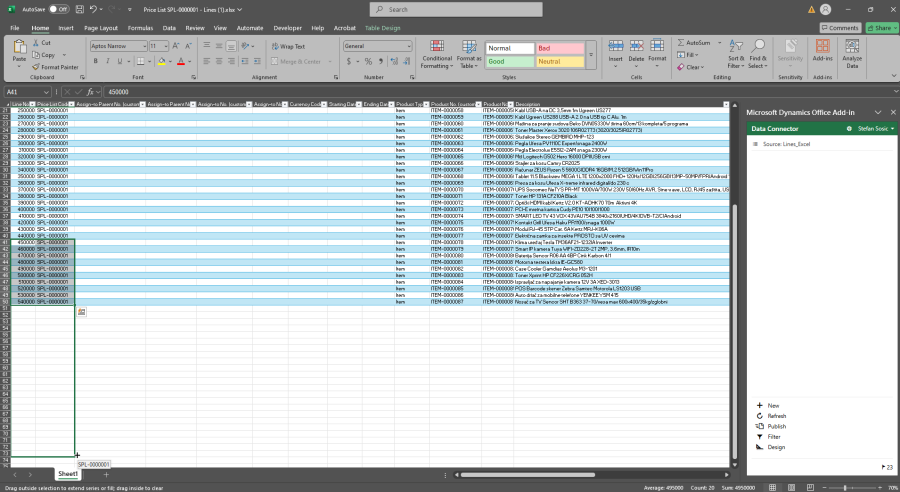This screenshot has height=492, width=900.
Task: Select the Format Painter brush
Action: 56,67
